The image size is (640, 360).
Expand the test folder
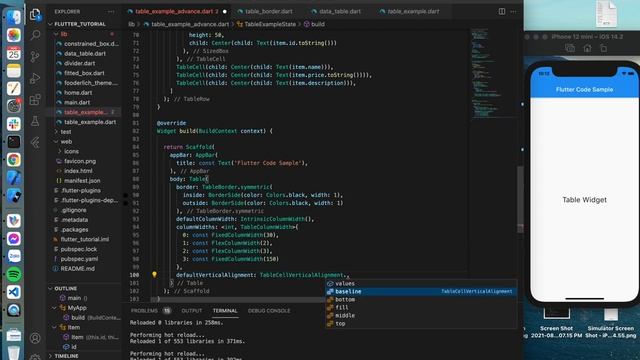(x=56, y=131)
